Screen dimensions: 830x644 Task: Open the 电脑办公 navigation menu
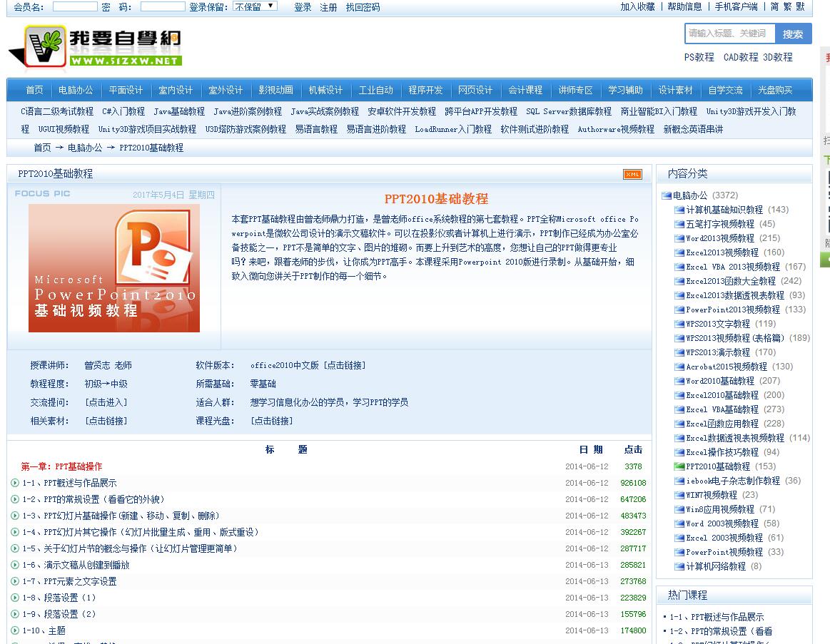tap(76, 90)
